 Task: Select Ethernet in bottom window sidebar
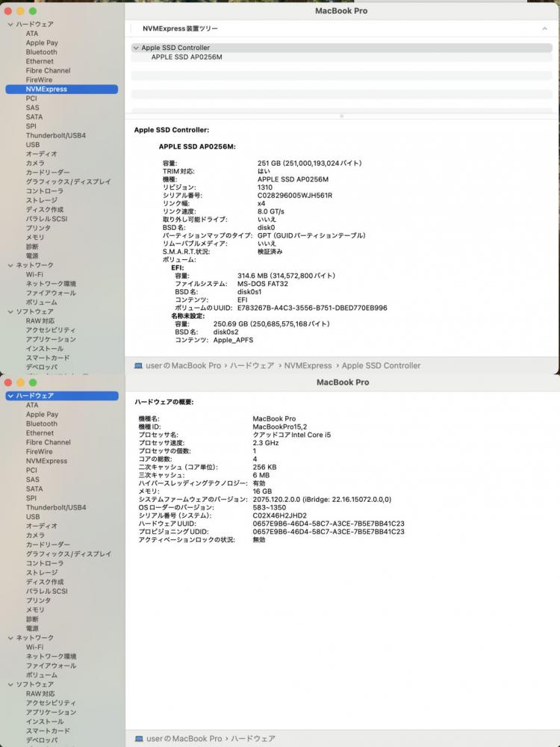click(40, 433)
